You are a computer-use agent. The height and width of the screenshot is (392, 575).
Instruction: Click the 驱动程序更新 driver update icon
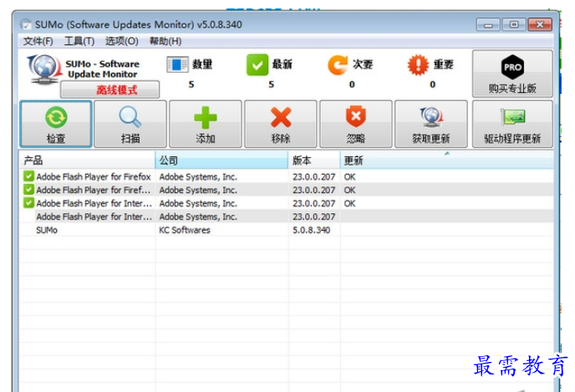tap(511, 118)
